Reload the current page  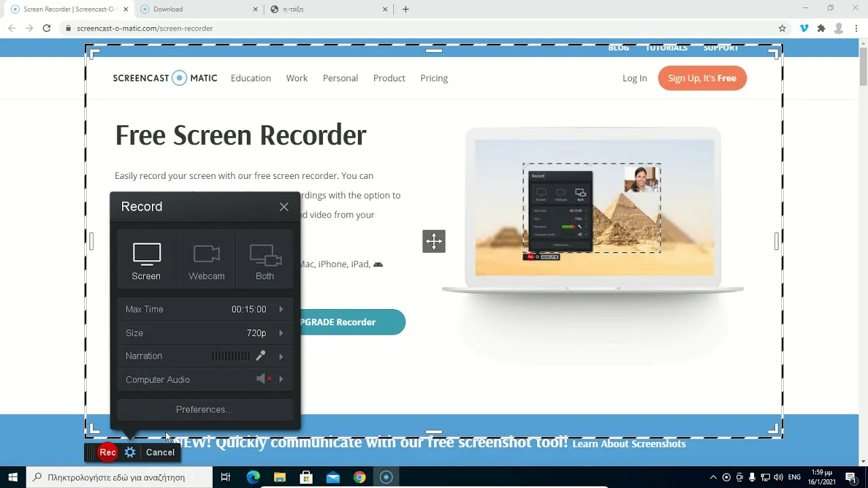point(46,28)
